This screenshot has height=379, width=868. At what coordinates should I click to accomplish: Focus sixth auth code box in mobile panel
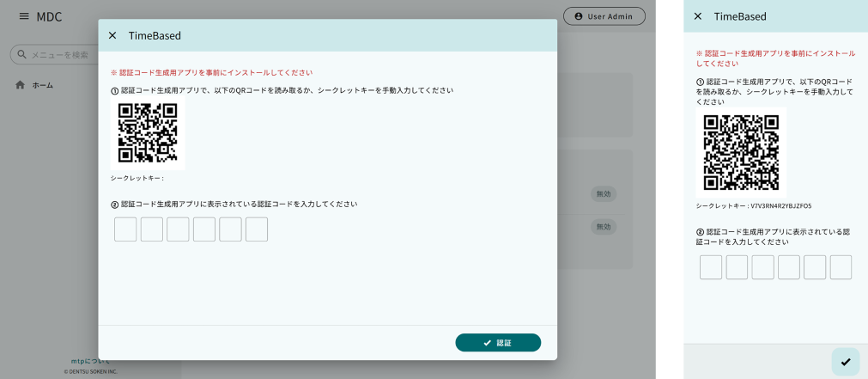(841, 267)
